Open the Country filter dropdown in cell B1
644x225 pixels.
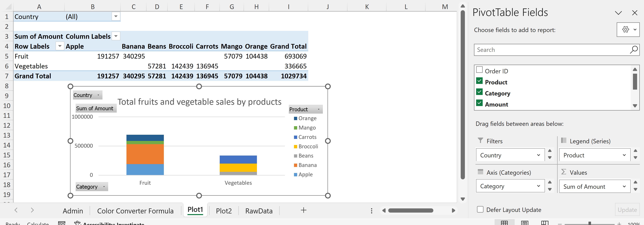116,16
